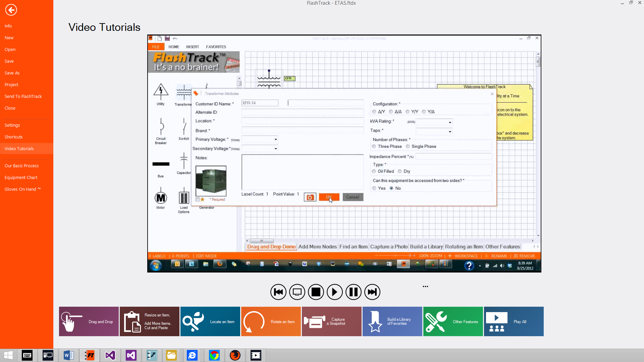Open Rotate an Item tutorial tile

pyautogui.click(x=271, y=321)
